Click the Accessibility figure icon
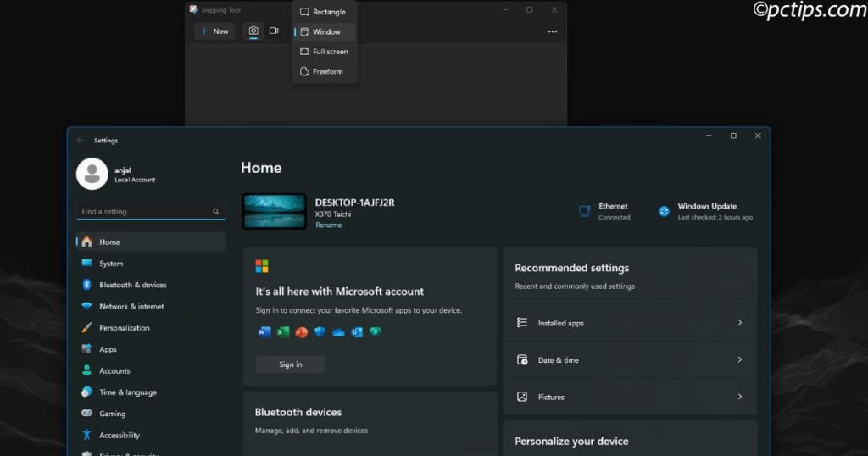Viewport: 868px width, 456px height. (87, 435)
